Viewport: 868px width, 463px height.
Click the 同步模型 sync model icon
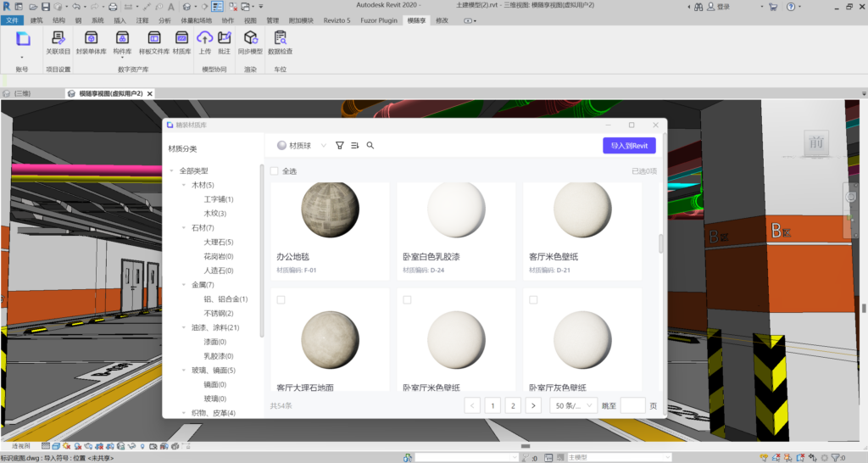click(251, 42)
